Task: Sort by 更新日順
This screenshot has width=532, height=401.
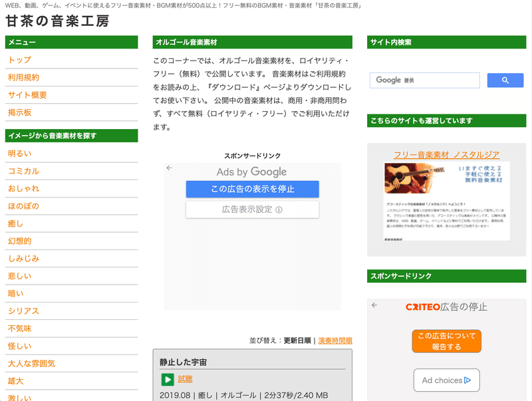Action: pos(297,340)
